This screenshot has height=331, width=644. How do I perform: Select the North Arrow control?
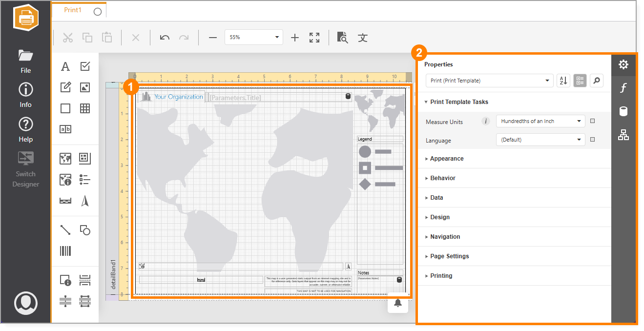(x=85, y=201)
